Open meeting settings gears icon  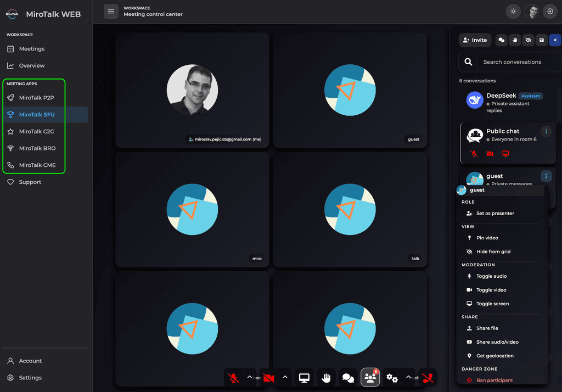pyautogui.click(x=392, y=378)
